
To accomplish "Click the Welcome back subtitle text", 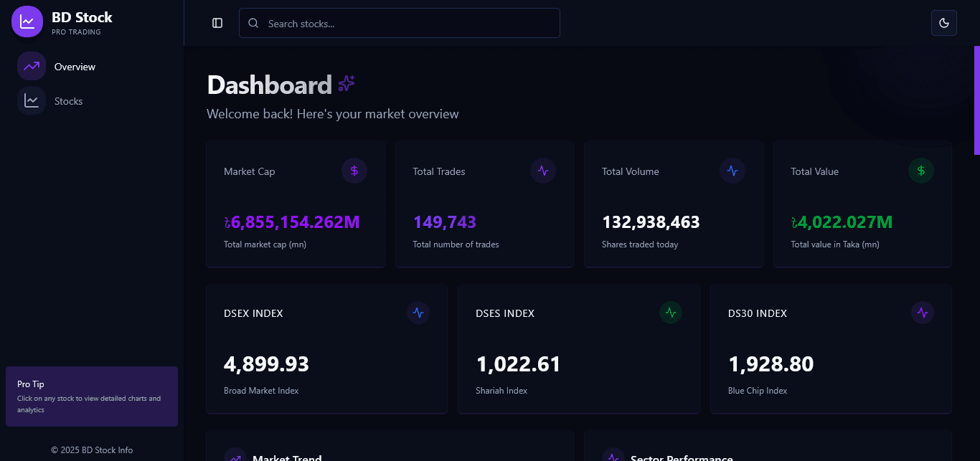I will click(x=333, y=114).
